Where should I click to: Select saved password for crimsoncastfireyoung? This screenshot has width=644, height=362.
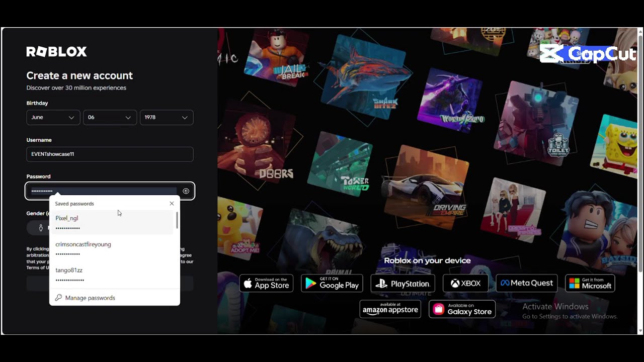click(x=112, y=248)
